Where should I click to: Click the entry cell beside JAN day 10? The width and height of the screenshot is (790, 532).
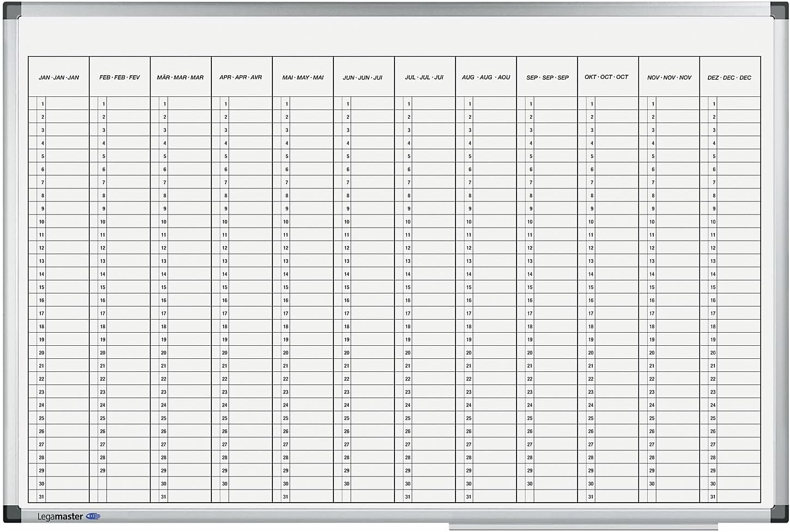point(67,222)
